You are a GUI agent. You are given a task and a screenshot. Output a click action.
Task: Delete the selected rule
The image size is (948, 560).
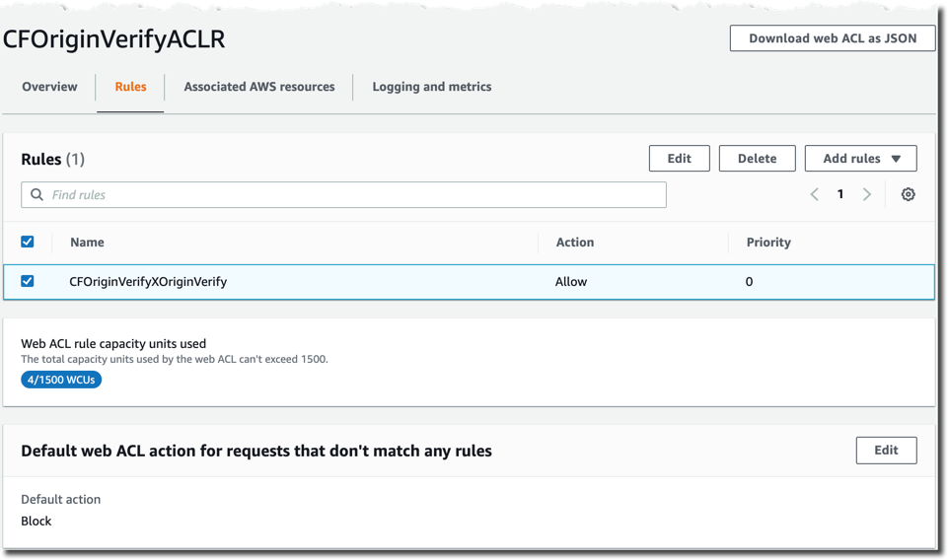(757, 159)
